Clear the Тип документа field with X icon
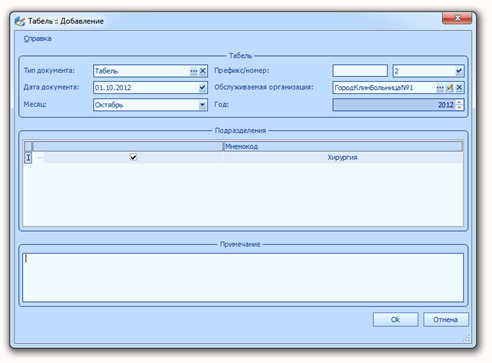This screenshot has width=492, height=363. pyautogui.click(x=203, y=71)
